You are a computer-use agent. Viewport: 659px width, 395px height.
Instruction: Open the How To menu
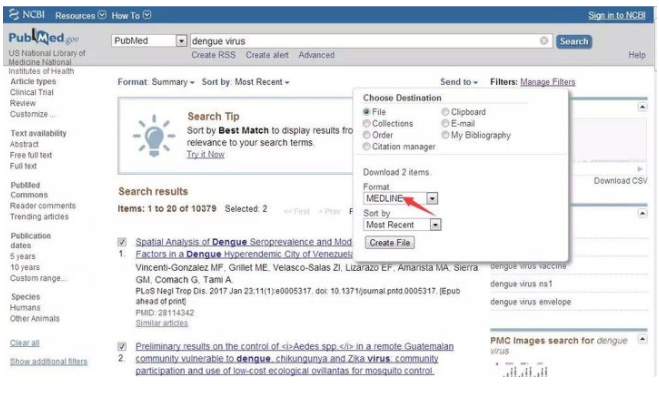131,16
